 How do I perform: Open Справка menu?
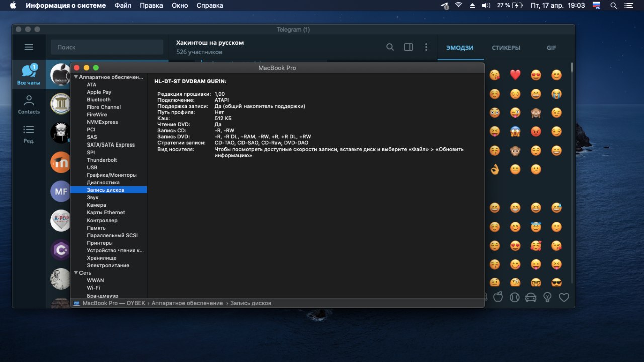210,5
